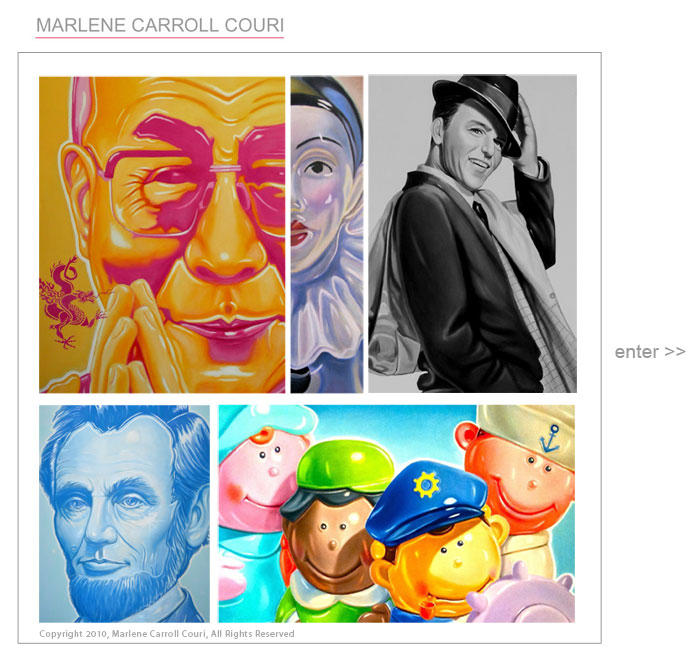The width and height of the screenshot is (700, 650).
Task: Open the black and white fedora man painting
Action: pos(472,233)
